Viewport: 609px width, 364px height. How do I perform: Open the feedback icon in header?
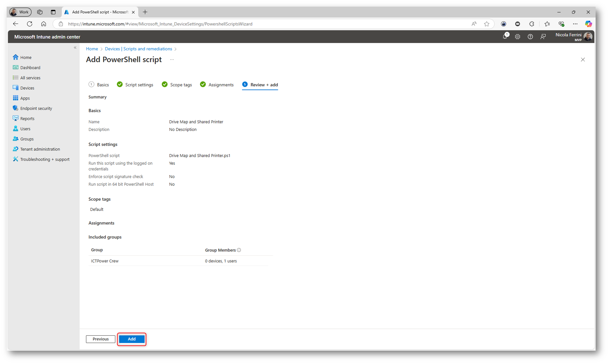(x=543, y=37)
